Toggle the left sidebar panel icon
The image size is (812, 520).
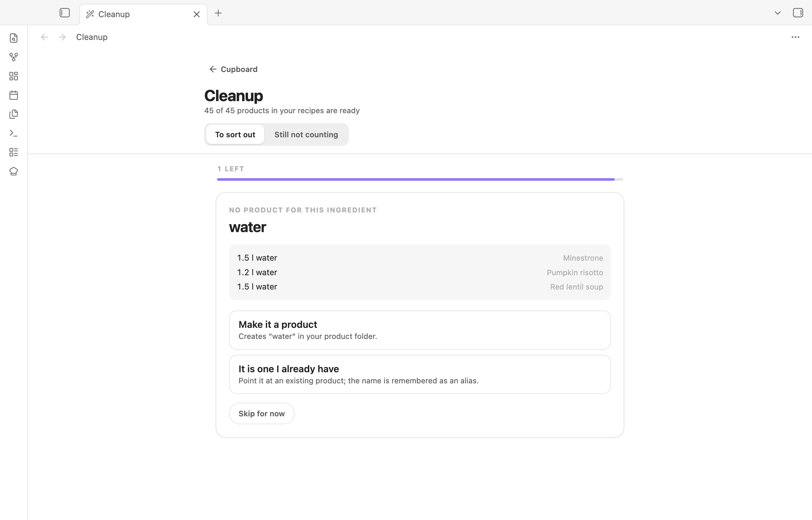pyautogui.click(x=64, y=13)
